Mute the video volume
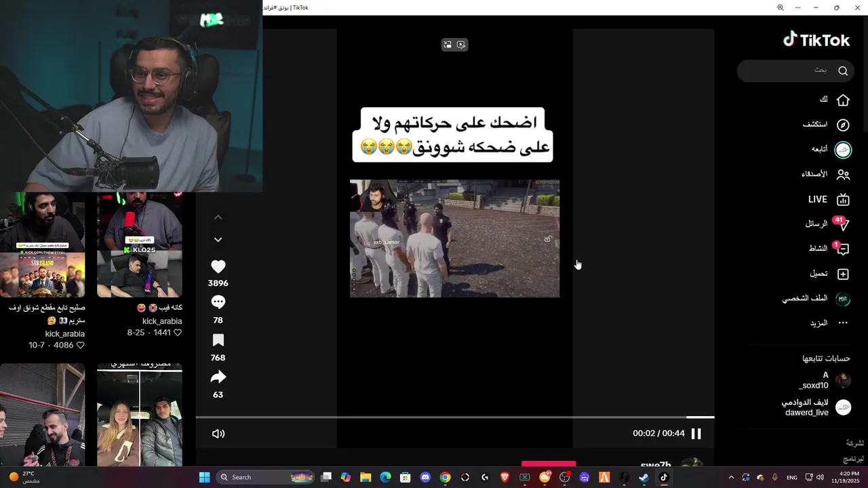The width and height of the screenshot is (868, 488). coord(218,434)
